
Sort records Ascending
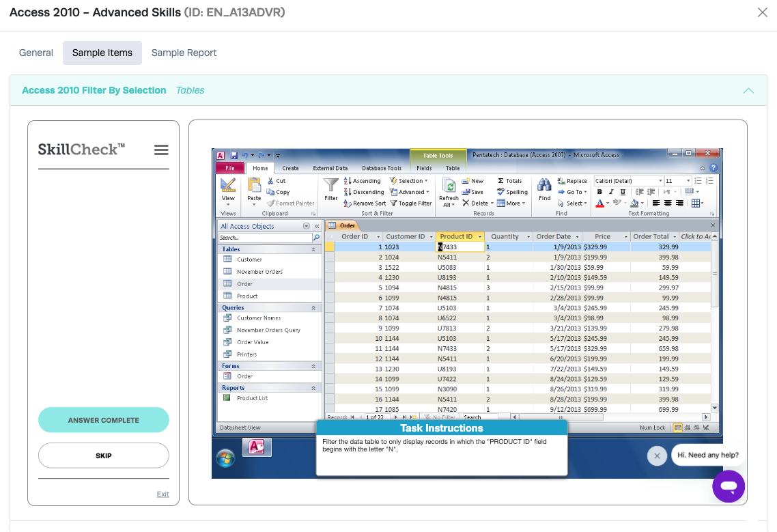(363, 181)
